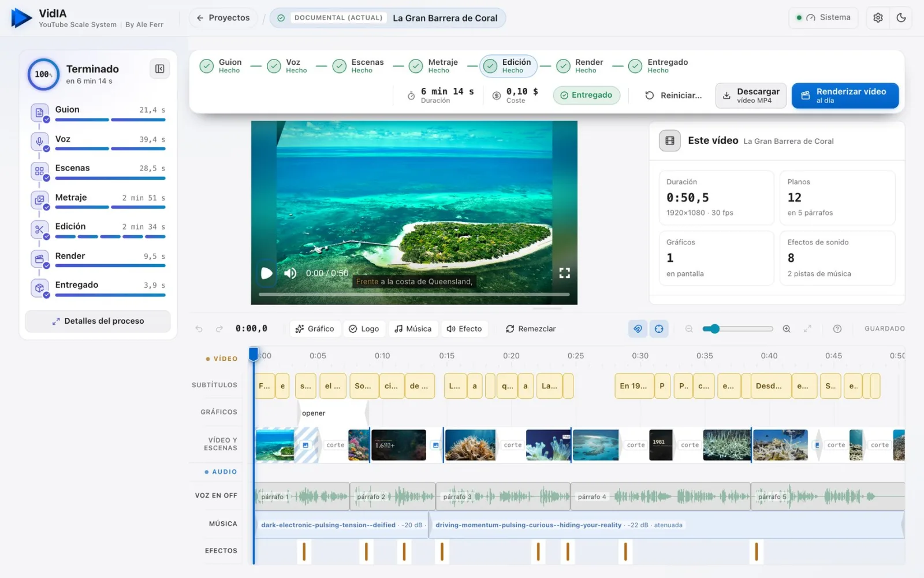Open the Reiniciar options
The image size is (924, 578).
coord(673,95)
